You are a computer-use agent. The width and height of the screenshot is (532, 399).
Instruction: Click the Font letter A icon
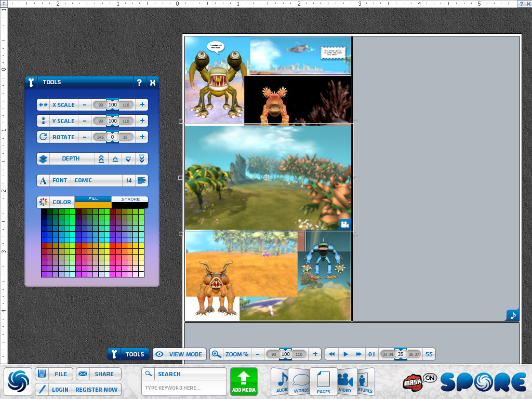point(43,180)
